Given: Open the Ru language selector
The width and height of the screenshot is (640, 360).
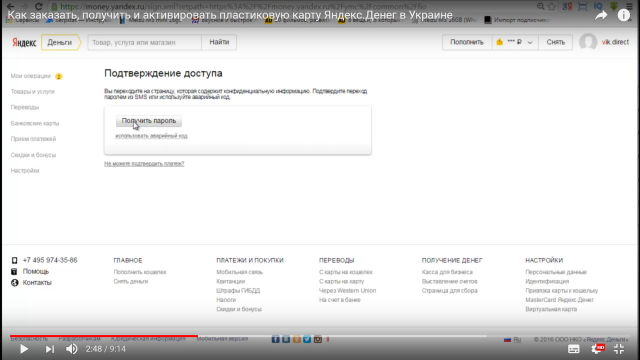Looking at the screenshot, I should pos(513,340).
